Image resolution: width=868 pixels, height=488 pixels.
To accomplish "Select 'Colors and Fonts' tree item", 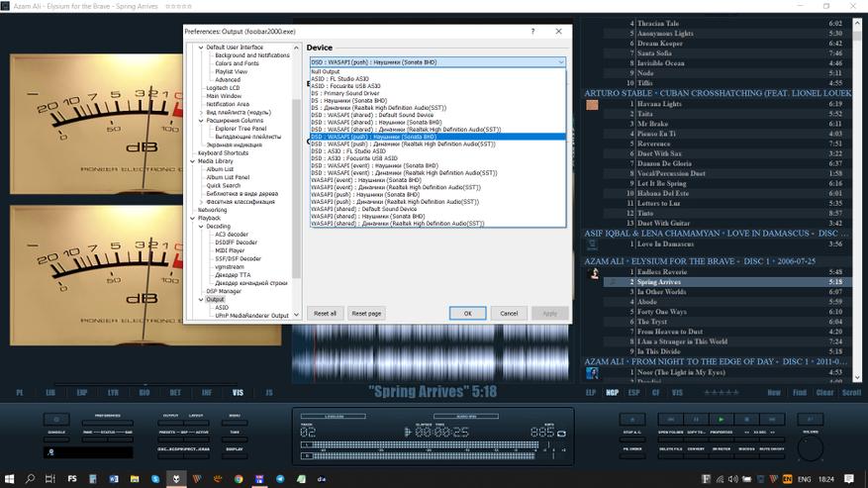I will [237, 63].
